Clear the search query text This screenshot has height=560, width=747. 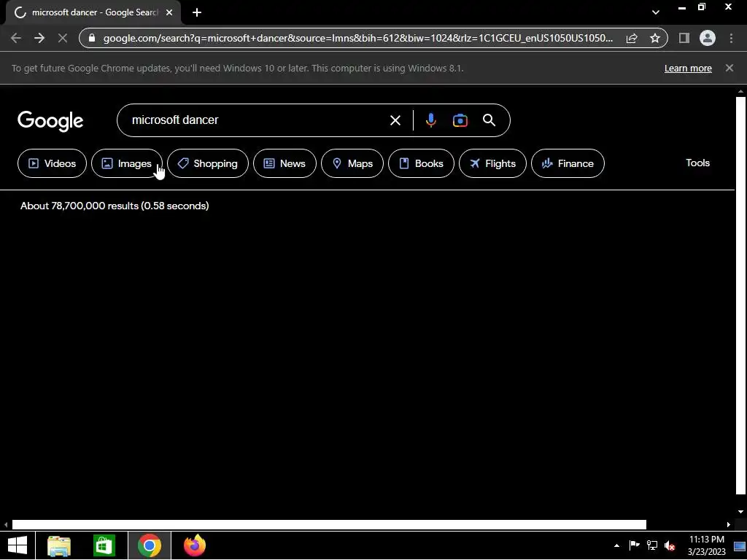click(395, 120)
